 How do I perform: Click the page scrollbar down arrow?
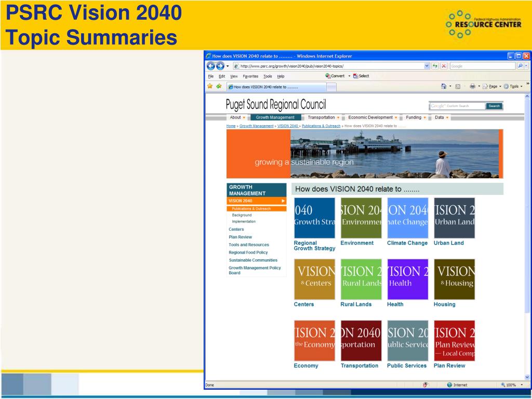point(527,377)
